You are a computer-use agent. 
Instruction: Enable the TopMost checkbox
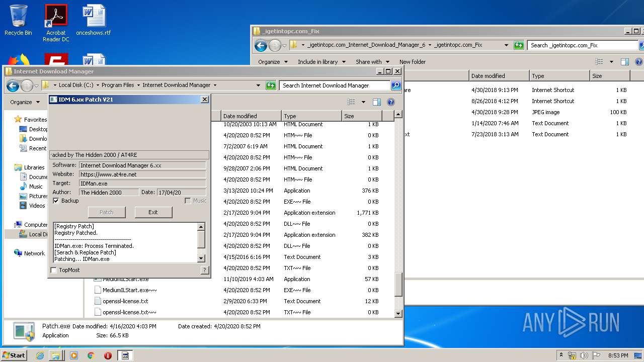click(54, 270)
